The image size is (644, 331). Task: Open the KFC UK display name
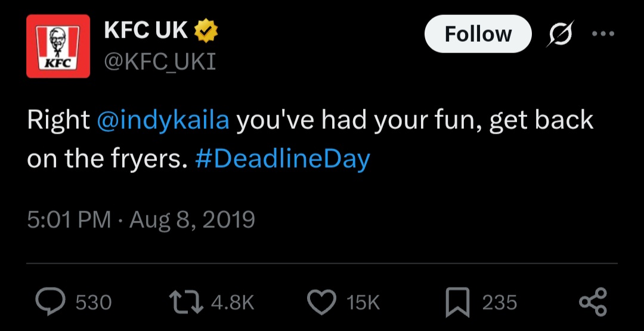tap(146, 30)
